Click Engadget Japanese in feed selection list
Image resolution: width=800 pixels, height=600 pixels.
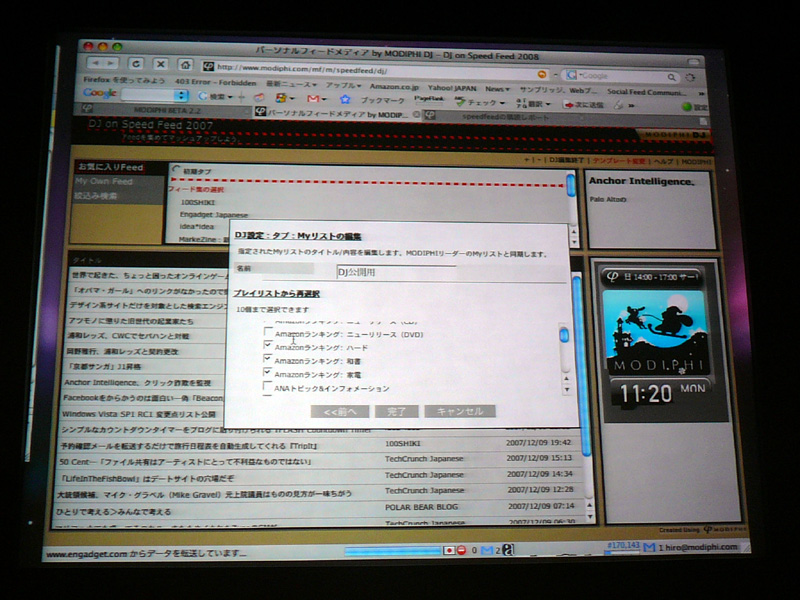tap(214, 215)
